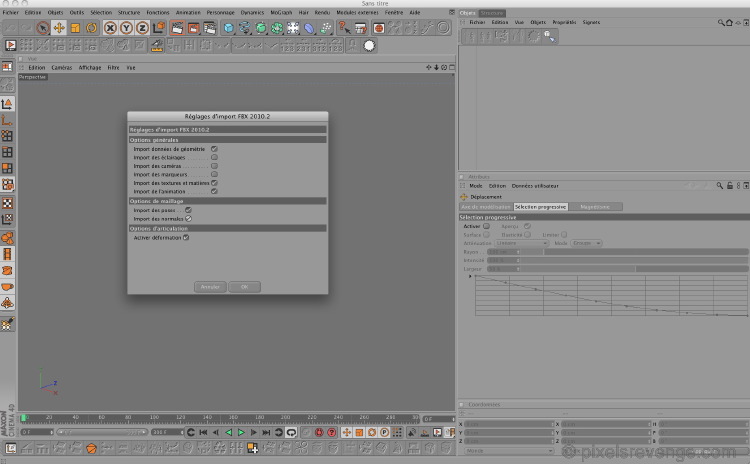The image size is (750, 464).
Task: Toggle the Activer déformation checkbox
Action: (x=186, y=237)
